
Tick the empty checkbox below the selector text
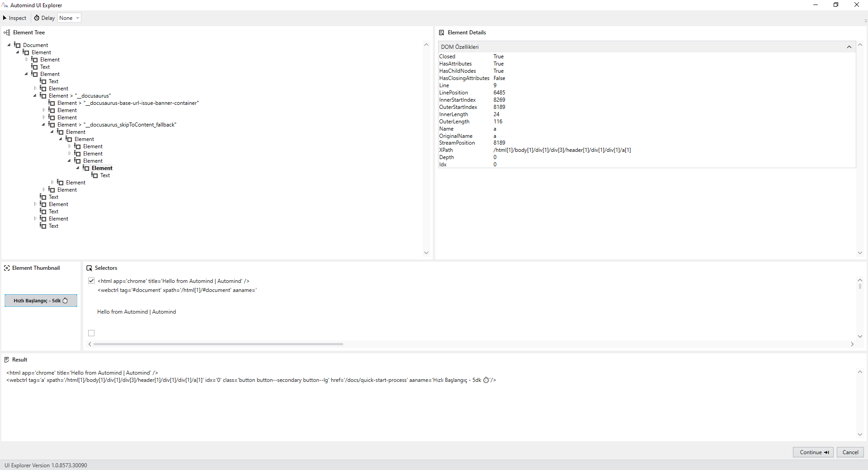91,333
